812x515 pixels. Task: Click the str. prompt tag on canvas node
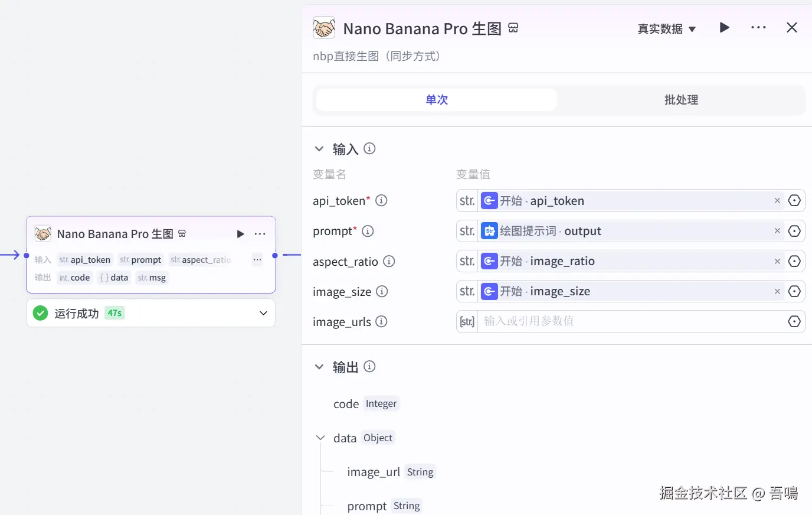point(140,260)
